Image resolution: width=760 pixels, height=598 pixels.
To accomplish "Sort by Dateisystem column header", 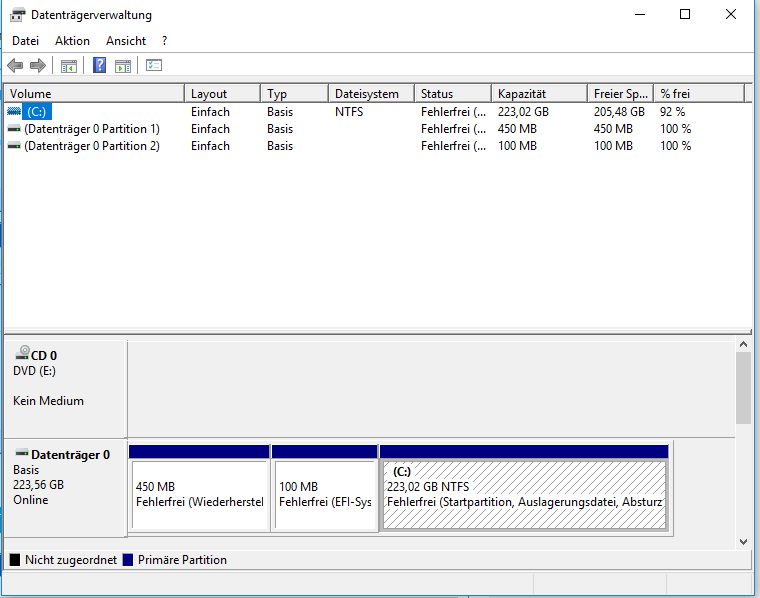I will click(372, 94).
